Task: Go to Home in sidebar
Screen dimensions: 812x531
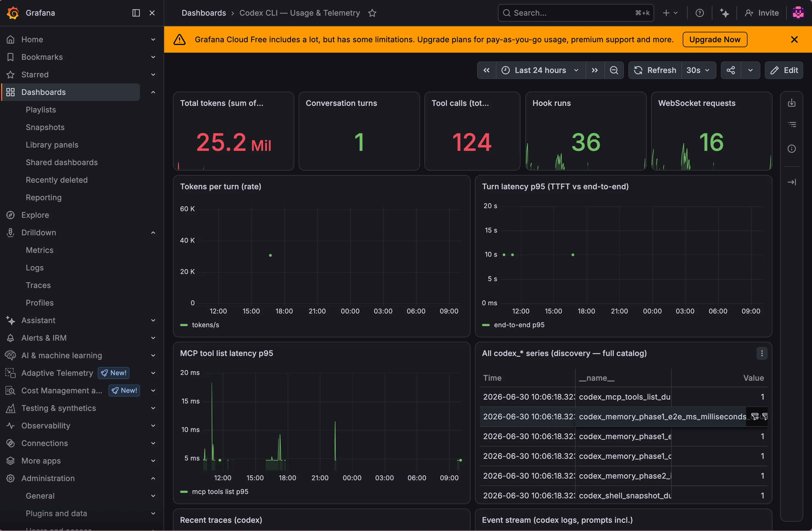Action: [x=32, y=39]
